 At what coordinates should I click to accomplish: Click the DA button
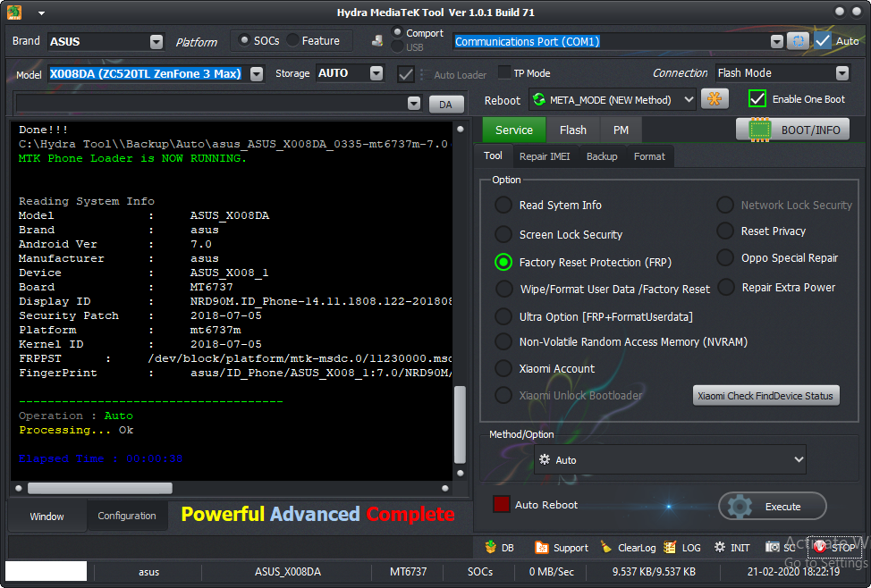coord(445,104)
